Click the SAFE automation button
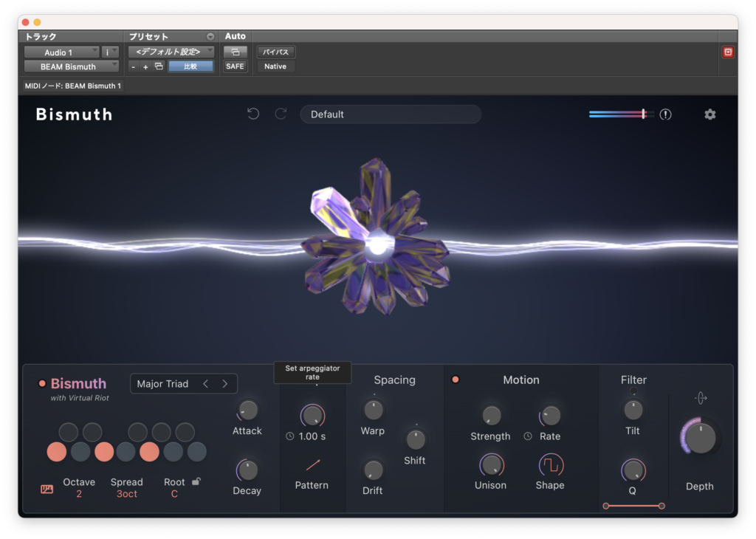756x539 pixels. 236,66
